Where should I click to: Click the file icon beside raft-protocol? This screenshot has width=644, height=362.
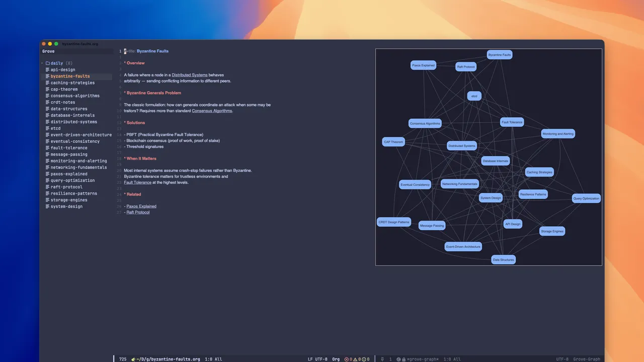[48, 187]
